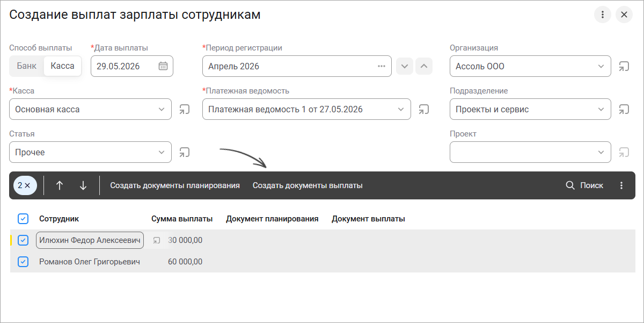Click the Документ выплаты column header

368,219
